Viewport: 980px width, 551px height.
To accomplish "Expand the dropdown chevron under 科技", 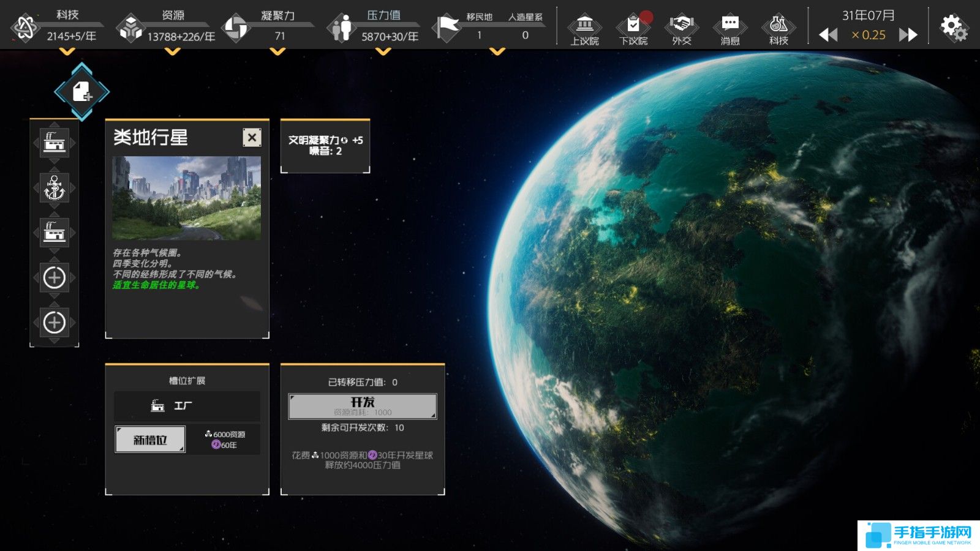I will point(67,51).
